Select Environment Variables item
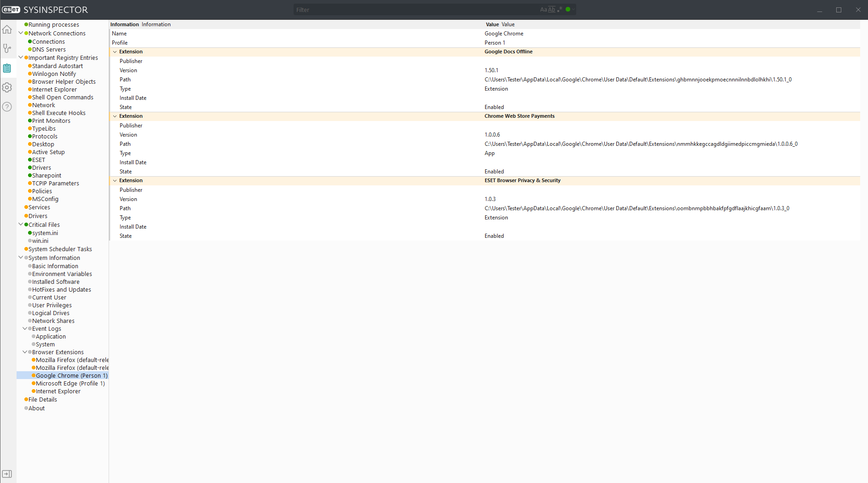This screenshot has height=483, width=868. point(62,274)
